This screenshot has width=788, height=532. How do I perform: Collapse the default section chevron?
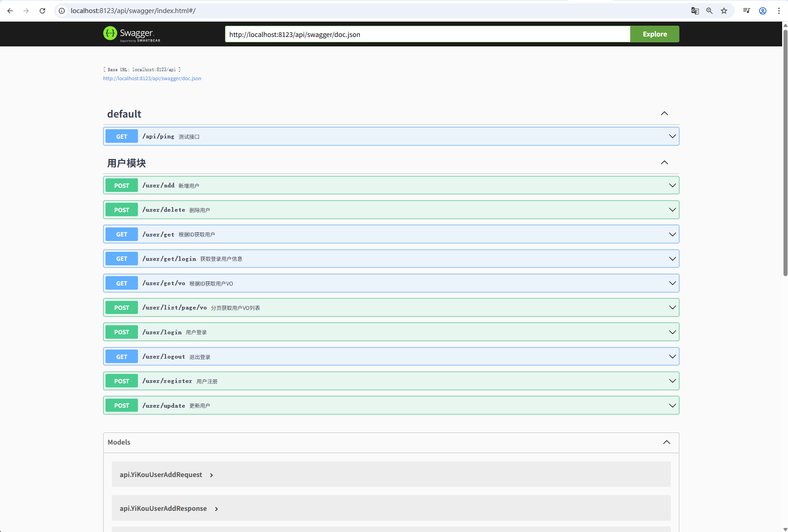point(664,114)
